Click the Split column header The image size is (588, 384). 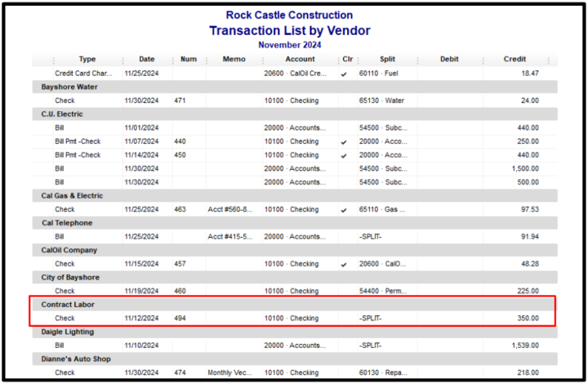tap(387, 60)
